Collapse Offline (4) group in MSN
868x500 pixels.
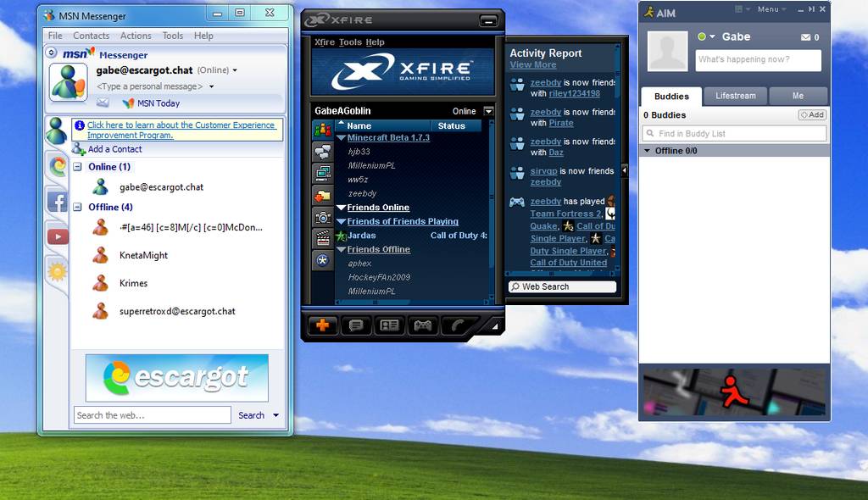point(77,207)
